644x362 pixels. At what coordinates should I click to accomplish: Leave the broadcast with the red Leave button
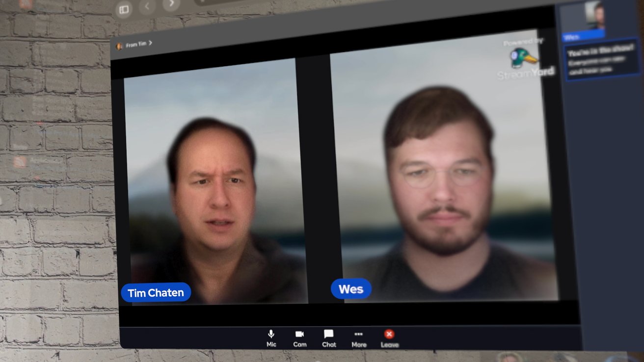click(389, 338)
